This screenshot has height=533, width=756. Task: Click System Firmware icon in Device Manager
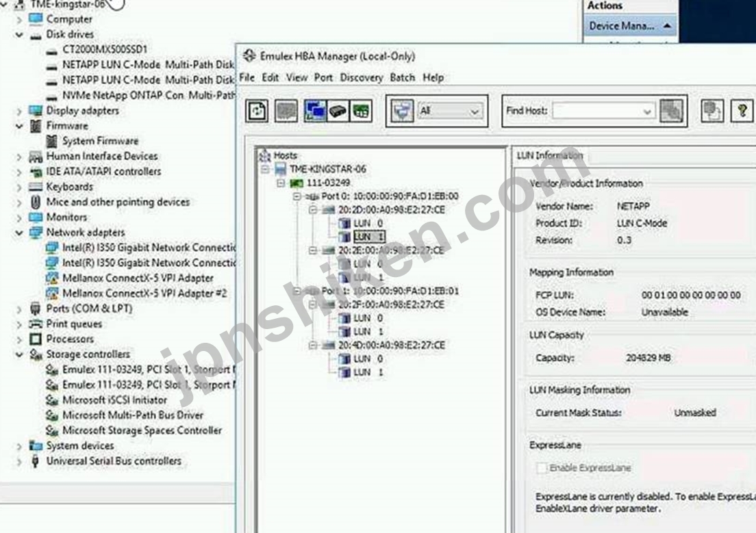click(51, 141)
